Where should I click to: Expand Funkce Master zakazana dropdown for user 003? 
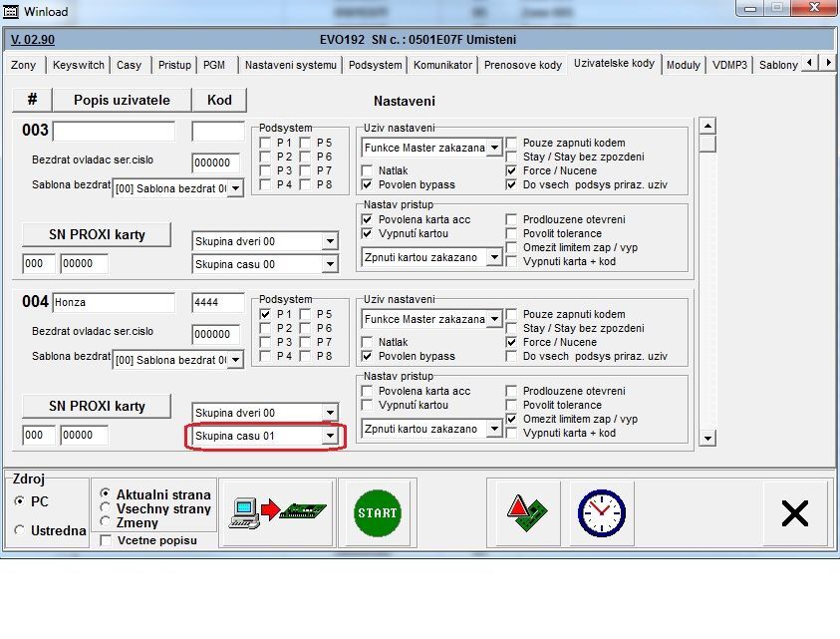[x=494, y=149]
